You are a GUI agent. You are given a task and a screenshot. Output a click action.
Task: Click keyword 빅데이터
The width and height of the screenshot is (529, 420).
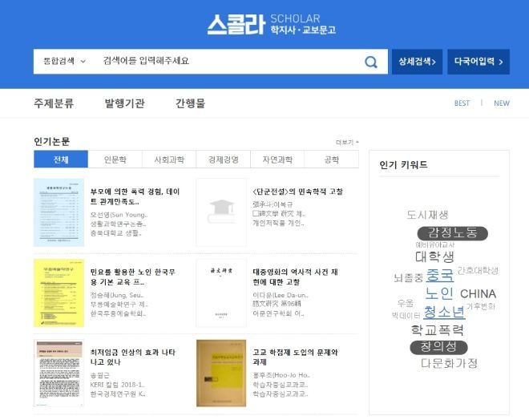(406, 316)
